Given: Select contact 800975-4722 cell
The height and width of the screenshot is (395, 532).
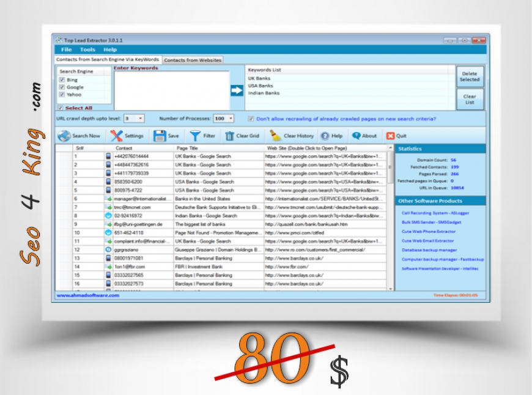Looking at the screenshot, I should tap(143, 190).
